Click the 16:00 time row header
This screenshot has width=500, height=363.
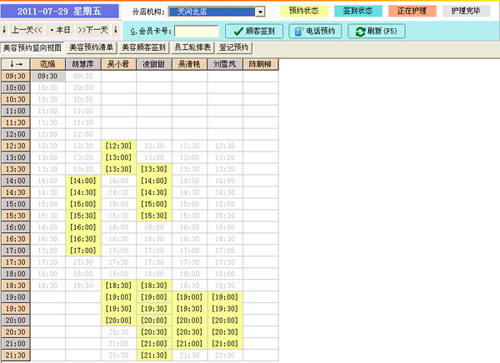(x=16, y=227)
